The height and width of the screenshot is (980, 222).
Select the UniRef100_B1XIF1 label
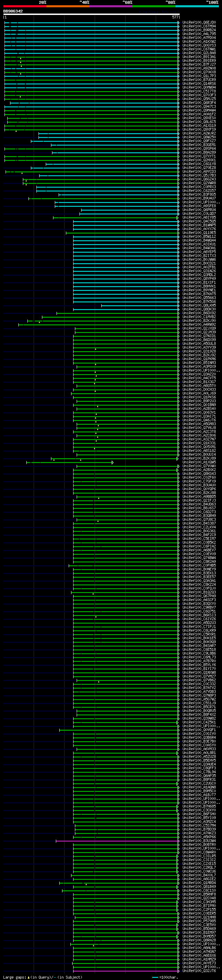pyautogui.click(x=199, y=282)
